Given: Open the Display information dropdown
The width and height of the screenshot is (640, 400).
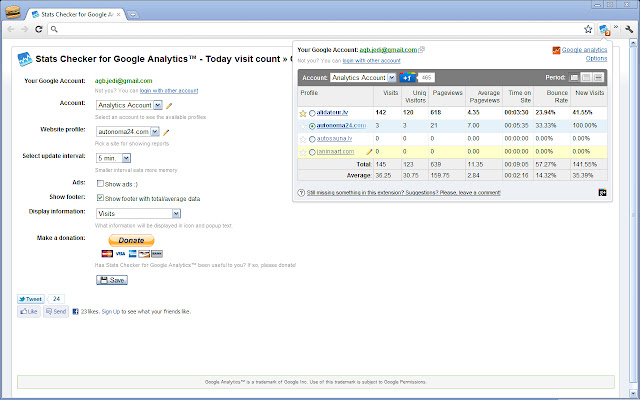Looking at the screenshot, I should tap(138, 213).
